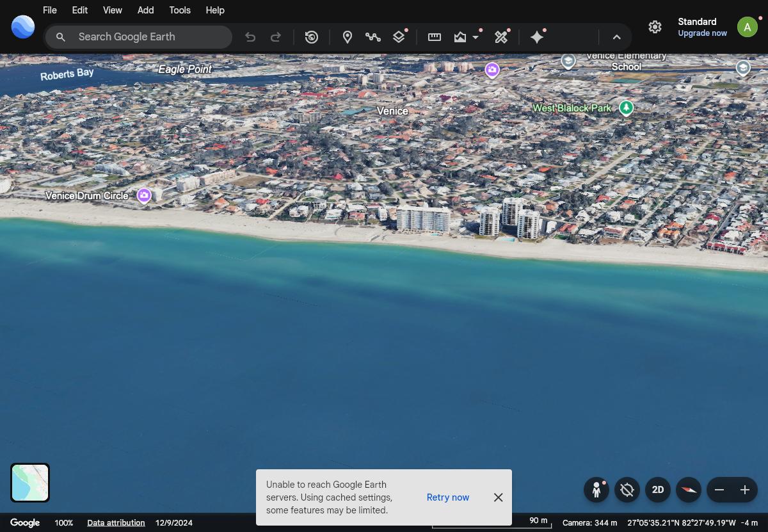Collapse the toolbar with chevron up
This screenshot has width=768, height=532.
click(617, 37)
